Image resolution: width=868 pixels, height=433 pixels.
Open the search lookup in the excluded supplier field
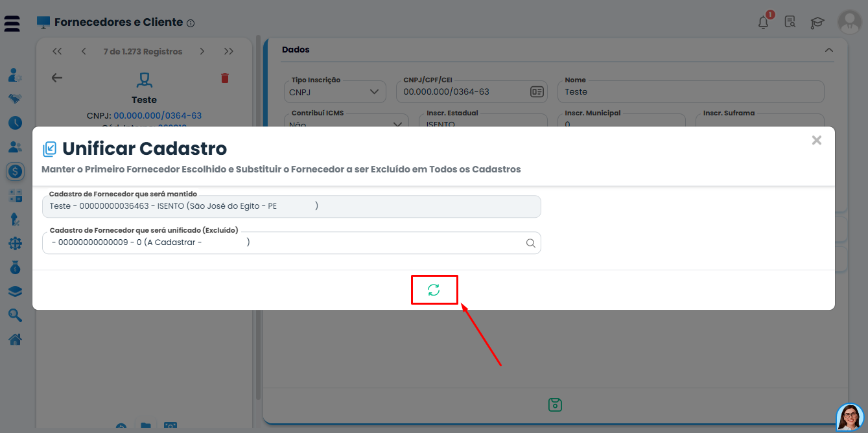point(530,242)
